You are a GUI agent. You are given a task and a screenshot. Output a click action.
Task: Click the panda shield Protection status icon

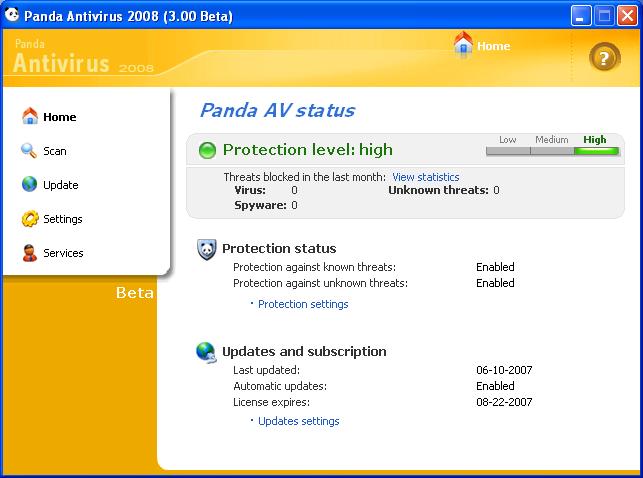206,249
